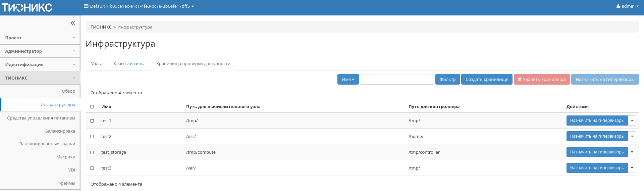
Task: Open the Default project selector dropdown
Action: tap(139, 6)
